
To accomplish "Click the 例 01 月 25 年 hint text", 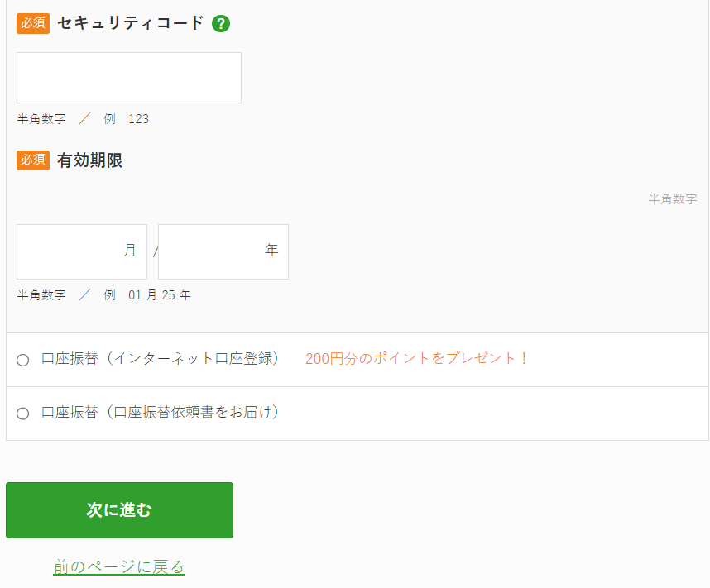I will pyautogui.click(x=147, y=295).
